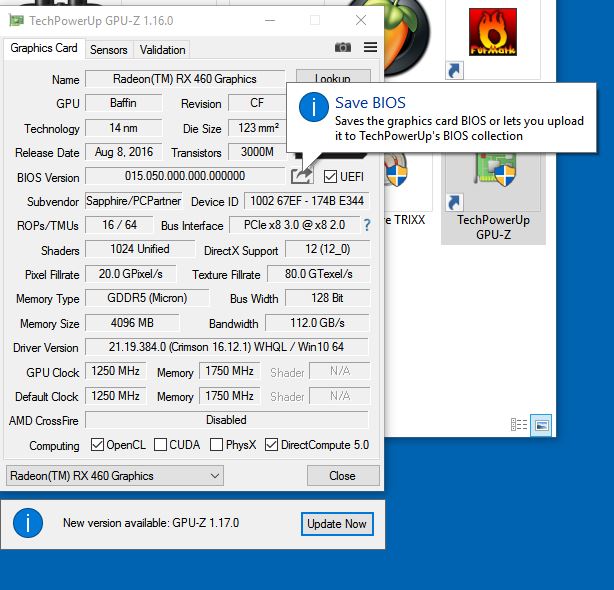Click the Shaders field 1024 Unified

click(140, 249)
